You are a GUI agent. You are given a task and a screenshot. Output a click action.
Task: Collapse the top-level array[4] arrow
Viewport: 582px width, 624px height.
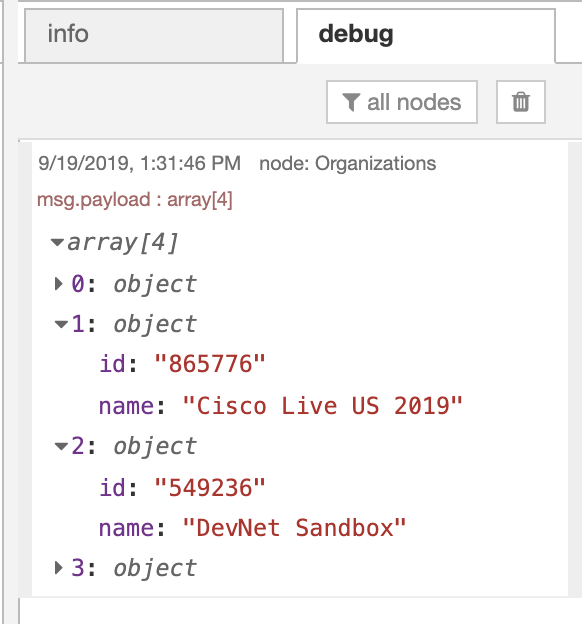coord(58,242)
